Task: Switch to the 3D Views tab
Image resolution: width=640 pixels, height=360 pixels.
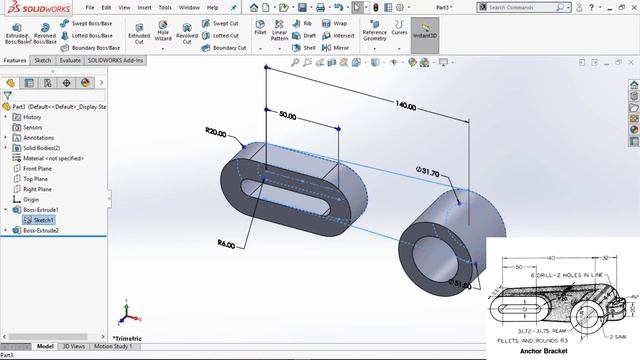Action: click(x=74, y=347)
